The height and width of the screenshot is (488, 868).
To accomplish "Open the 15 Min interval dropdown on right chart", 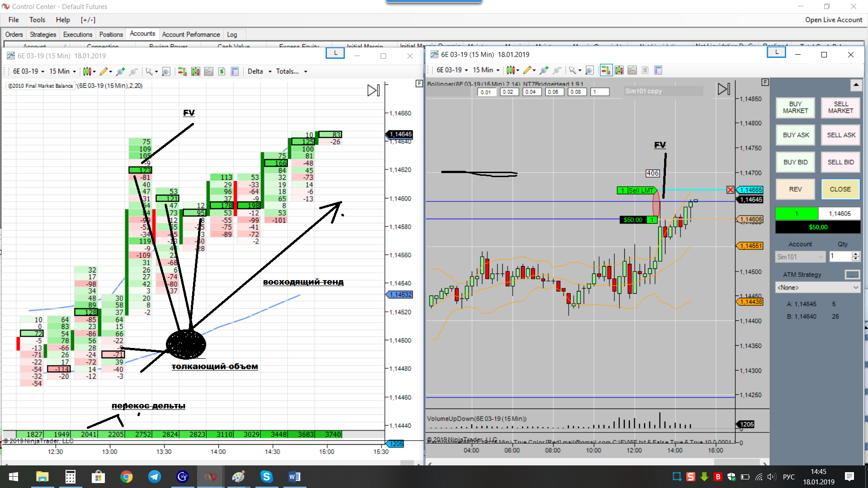I will tap(486, 70).
